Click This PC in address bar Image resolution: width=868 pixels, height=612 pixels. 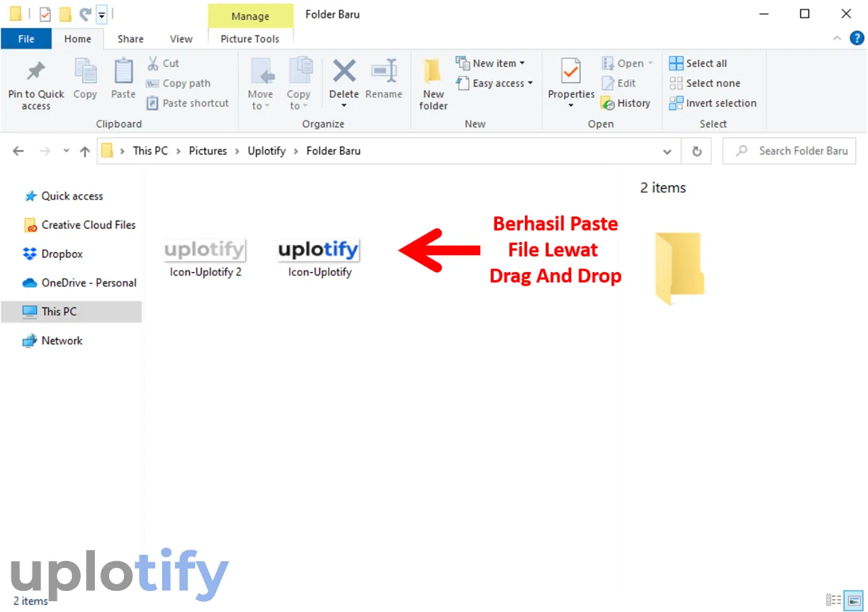coord(150,151)
